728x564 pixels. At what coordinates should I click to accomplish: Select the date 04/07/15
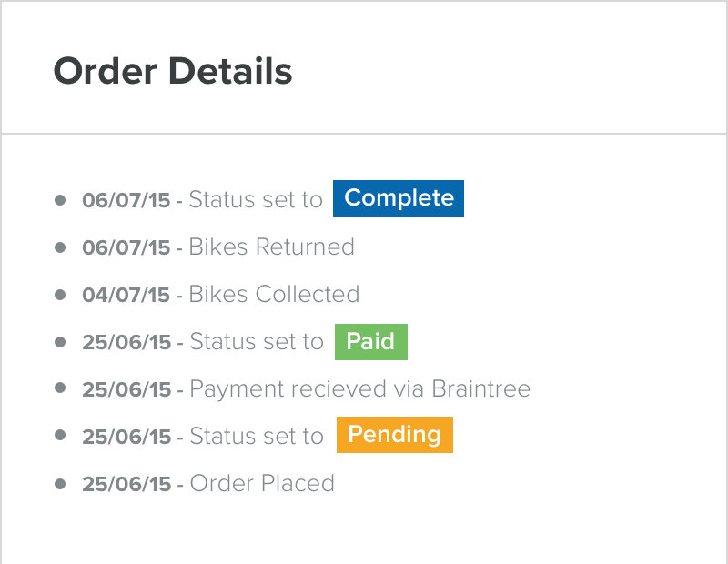(x=126, y=294)
